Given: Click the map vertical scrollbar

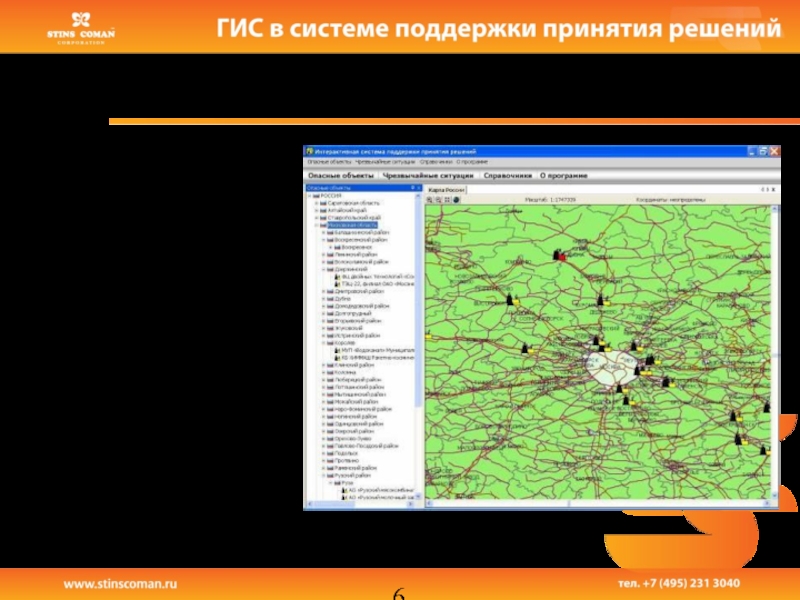Looking at the screenshot, I should (x=775, y=352).
